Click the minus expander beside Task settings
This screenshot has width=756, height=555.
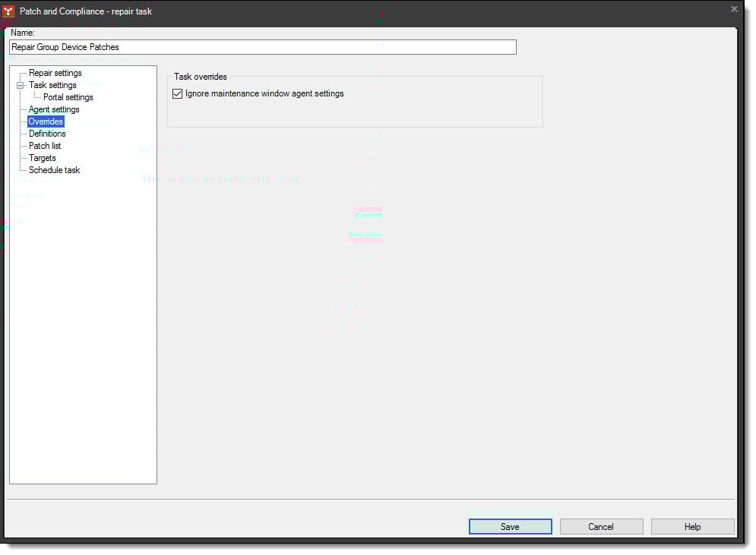(x=21, y=84)
